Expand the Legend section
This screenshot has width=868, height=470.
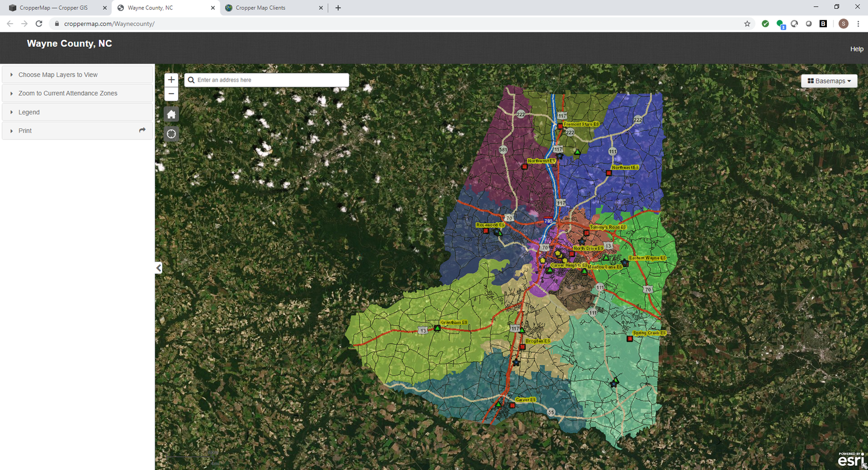pos(29,112)
